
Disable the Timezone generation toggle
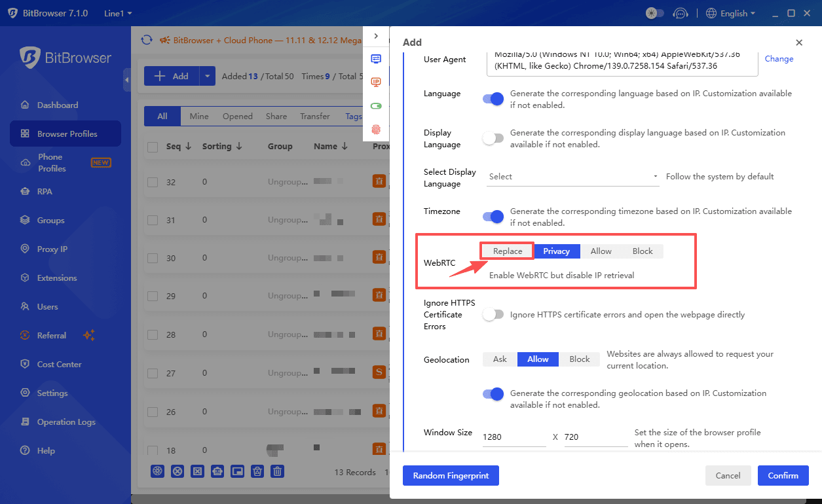(x=493, y=216)
